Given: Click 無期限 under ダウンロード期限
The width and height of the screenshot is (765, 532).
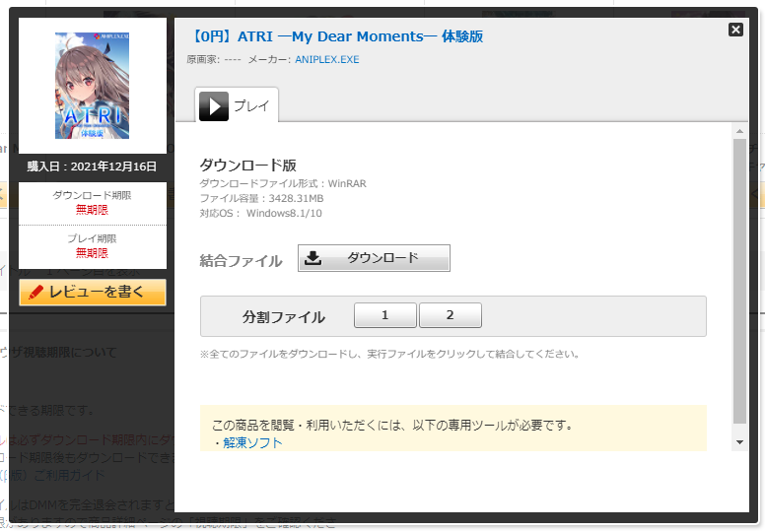Looking at the screenshot, I should pyautogui.click(x=93, y=210).
